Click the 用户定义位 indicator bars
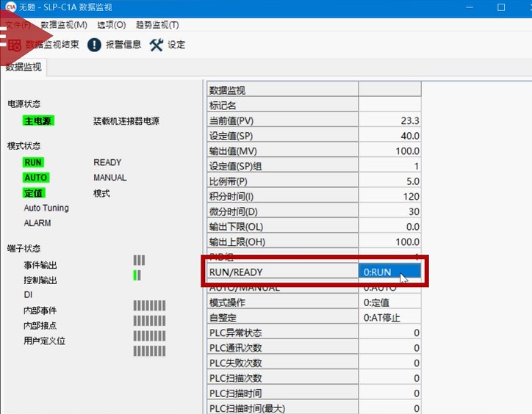Viewport: 532px width, 414px height. (149, 351)
